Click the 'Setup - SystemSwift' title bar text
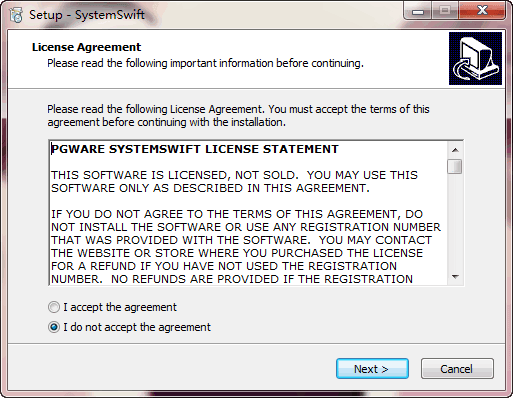 [x=87, y=15]
